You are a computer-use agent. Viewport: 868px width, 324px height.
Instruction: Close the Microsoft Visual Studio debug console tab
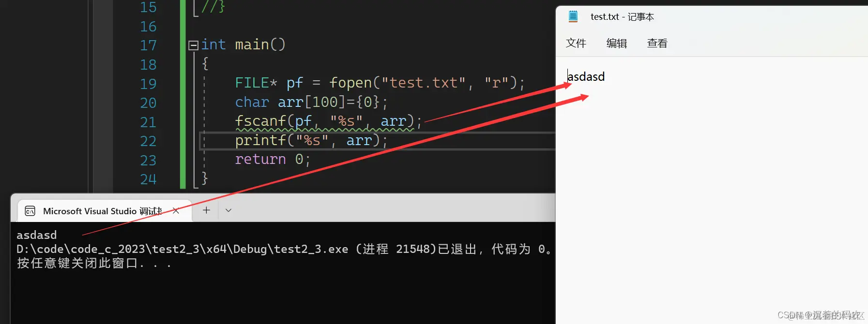click(176, 211)
